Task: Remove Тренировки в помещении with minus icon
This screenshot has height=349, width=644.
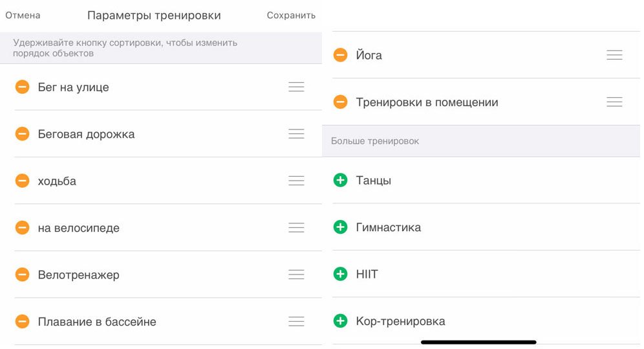Action: [340, 102]
